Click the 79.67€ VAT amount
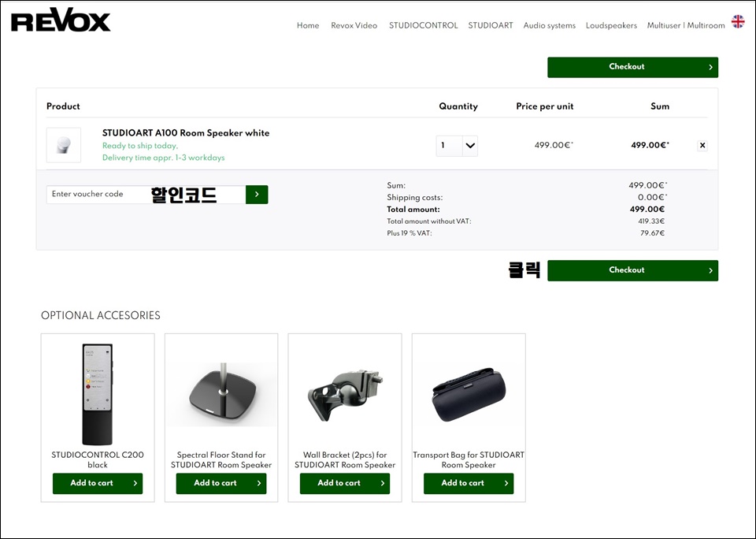The height and width of the screenshot is (539, 756). (652, 233)
